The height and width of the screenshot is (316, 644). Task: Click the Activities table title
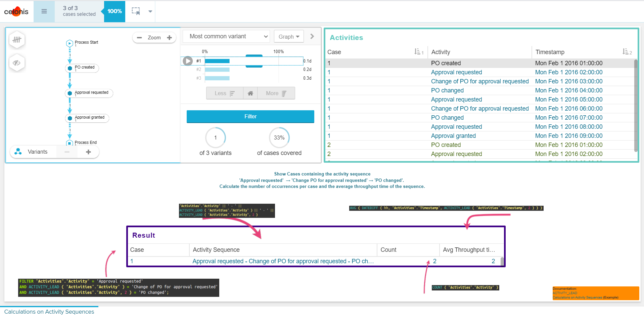[x=346, y=38]
